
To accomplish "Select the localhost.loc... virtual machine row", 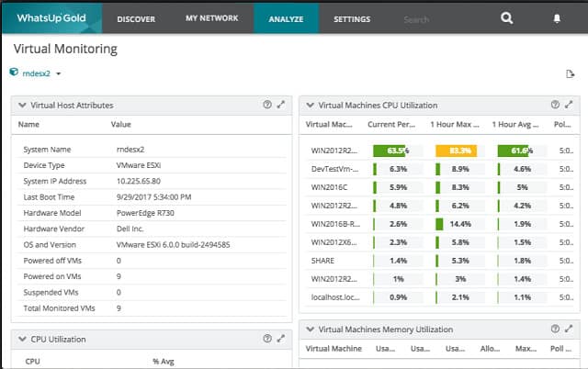I will (x=439, y=297).
